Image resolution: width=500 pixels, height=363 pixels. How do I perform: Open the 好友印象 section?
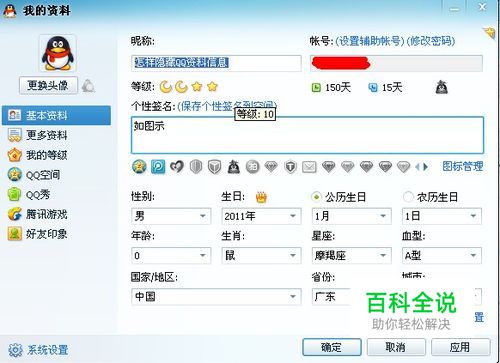[x=56, y=234]
